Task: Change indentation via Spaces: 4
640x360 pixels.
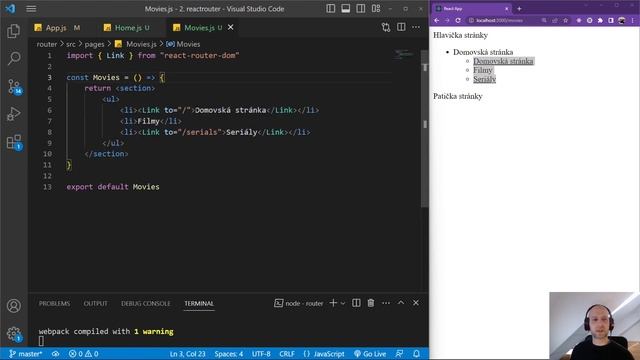Action: tap(229, 354)
